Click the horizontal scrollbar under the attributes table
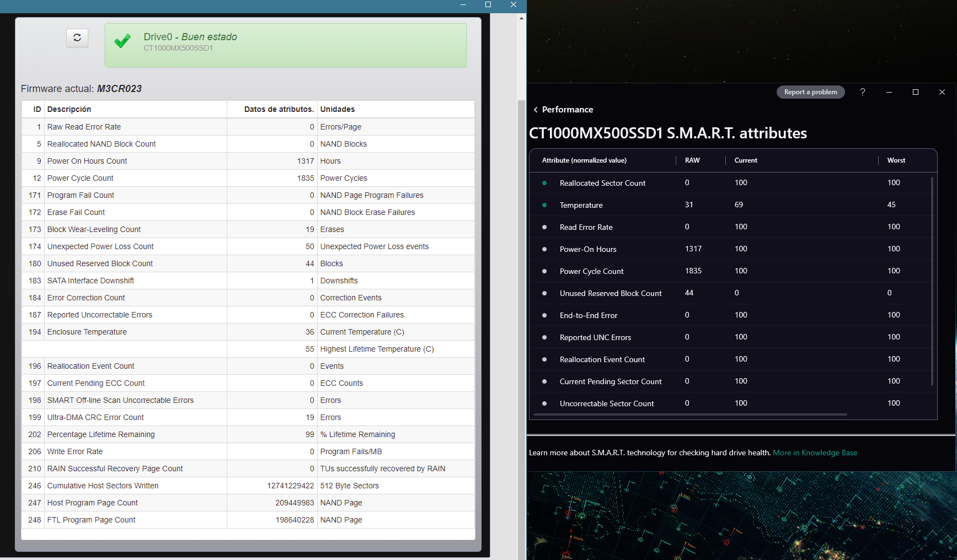Image resolution: width=957 pixels, height=560 pixels. (690, 414)
